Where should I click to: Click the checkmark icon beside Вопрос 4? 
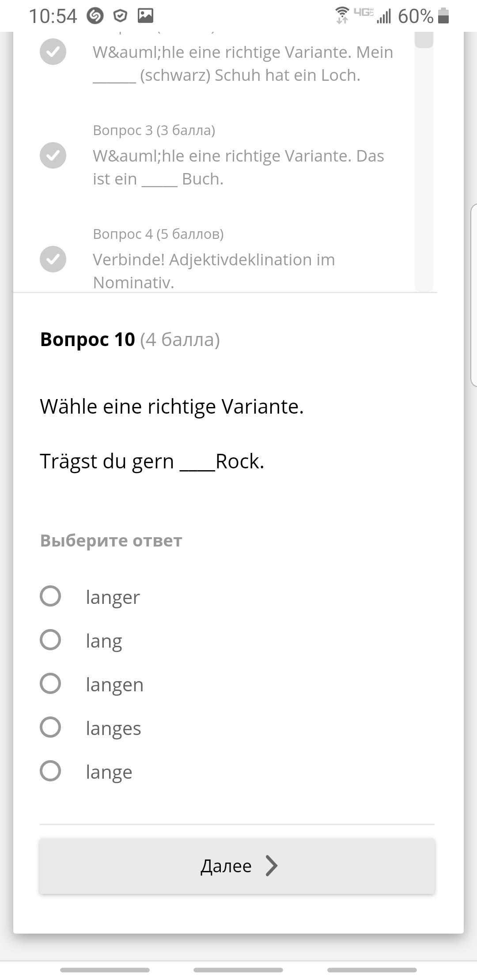(x=53, y=259)
